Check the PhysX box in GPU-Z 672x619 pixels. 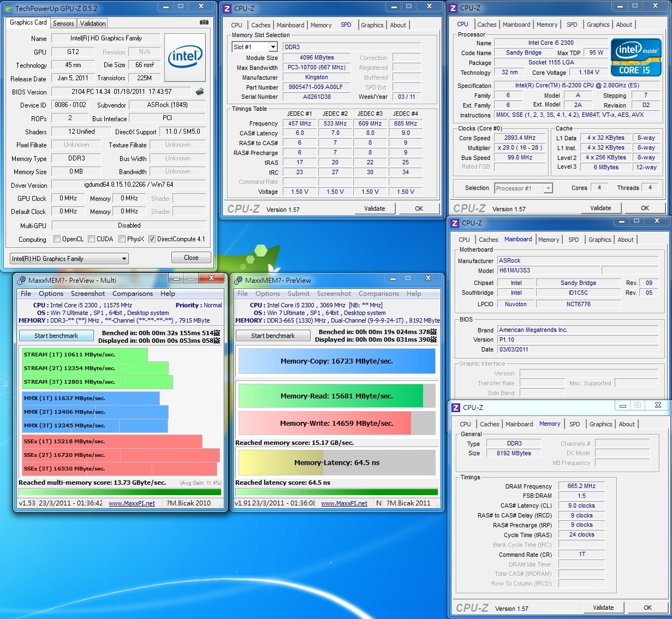[x=122, y=239]
